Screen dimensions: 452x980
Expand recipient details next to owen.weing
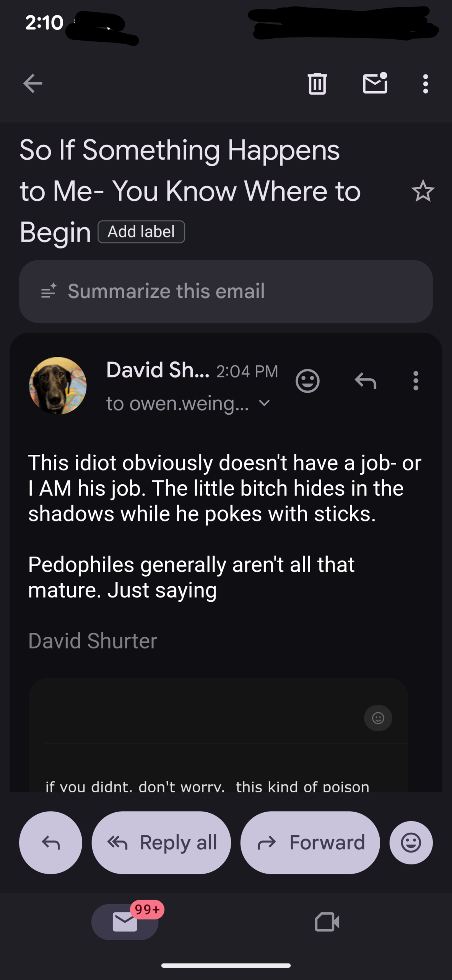[264, 403]
